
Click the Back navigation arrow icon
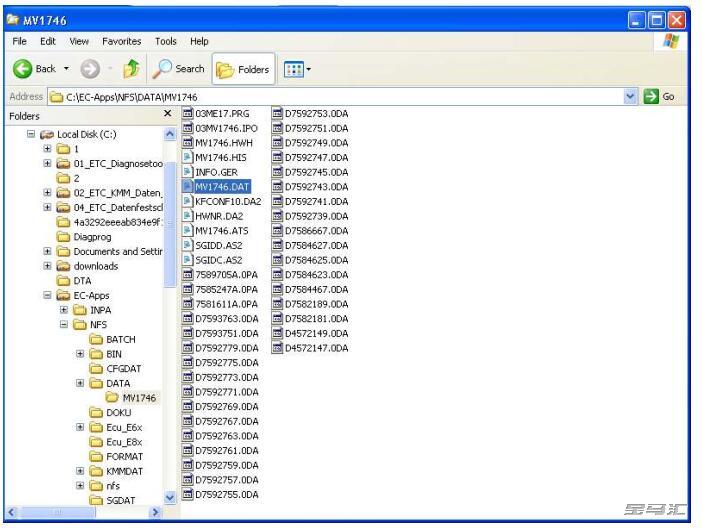[22, 69]
